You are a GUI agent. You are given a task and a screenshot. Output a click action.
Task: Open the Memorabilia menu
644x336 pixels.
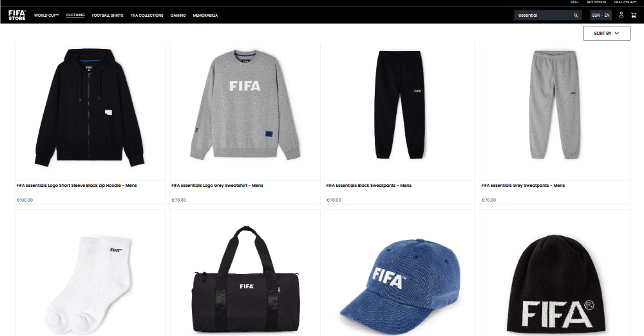[205, 15]
